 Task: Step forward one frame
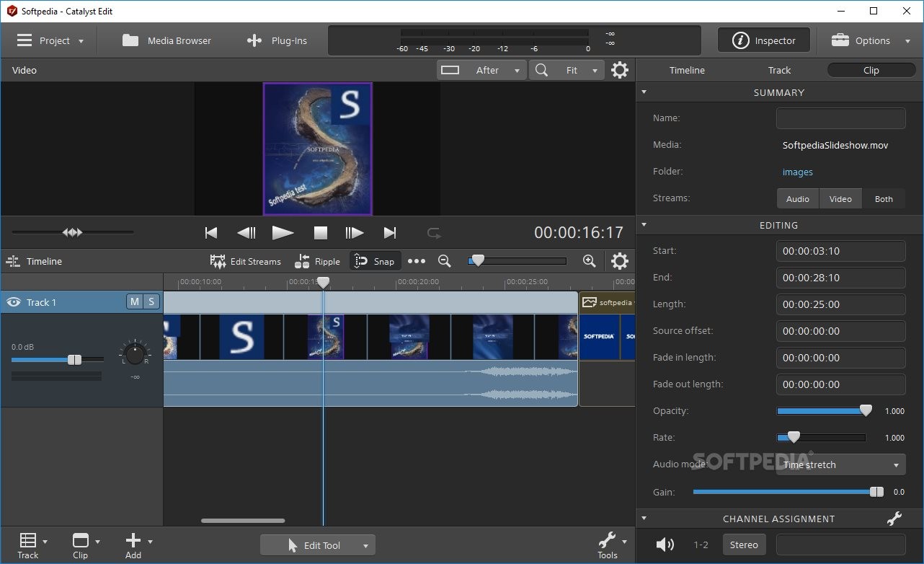coord(354,232)
